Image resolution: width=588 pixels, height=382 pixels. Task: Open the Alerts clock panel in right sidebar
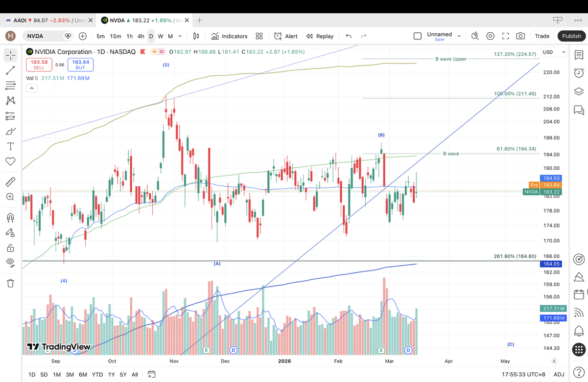point(579,73)
